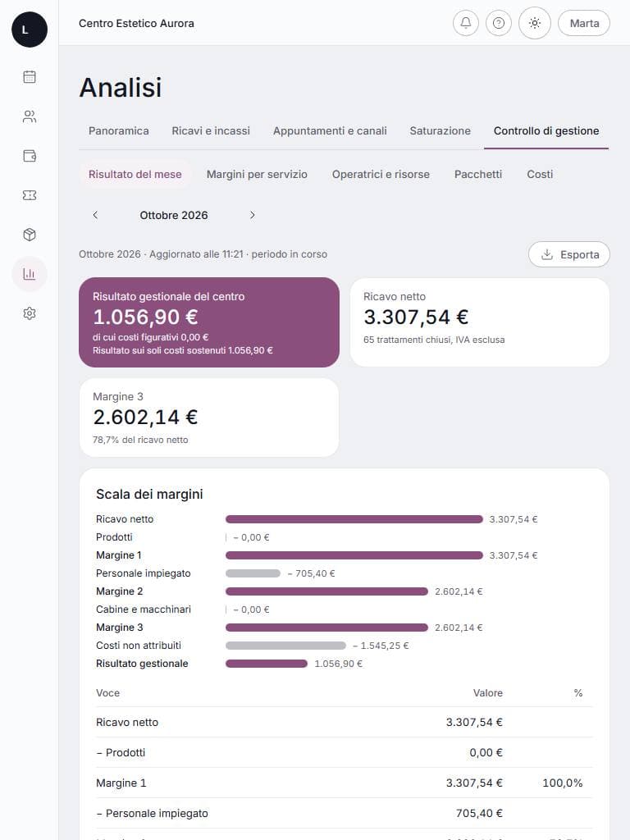Image resolution: width=630 pixels, height=840 pixels.
Task: Click '78,7% del ricavo netto' text
Action: (x=140, y=440)
